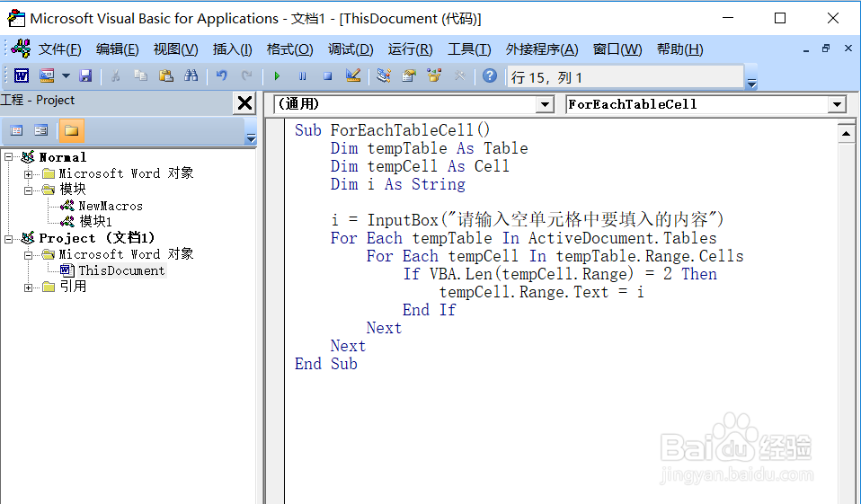
Task: Expand Microsoft Word 对象 under Normal
Action: coord(28,174)
